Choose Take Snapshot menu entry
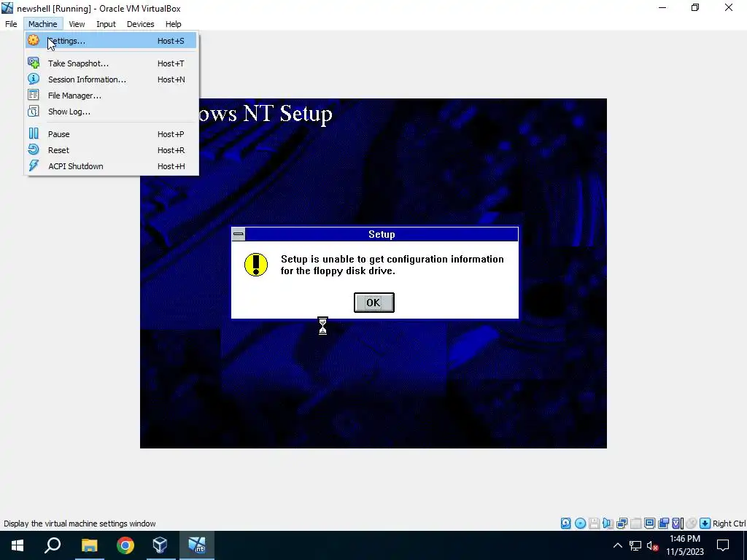This screenshot has height=560, width=747. coord(111,63)
